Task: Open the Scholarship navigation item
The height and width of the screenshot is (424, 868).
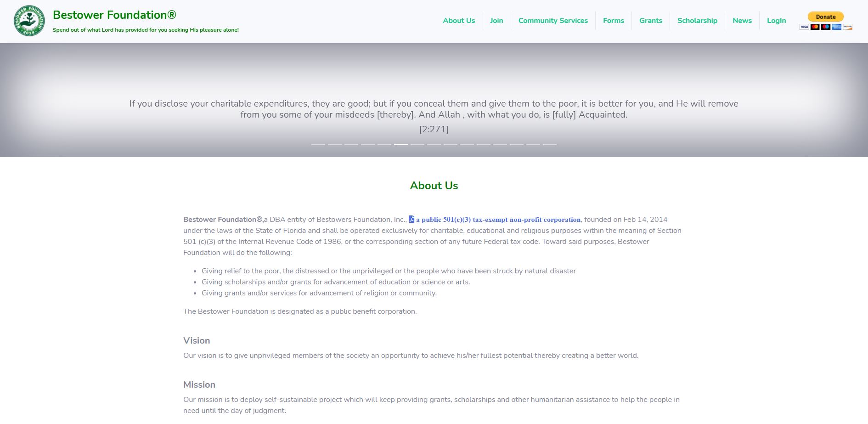Action: (x=697, y=21)
